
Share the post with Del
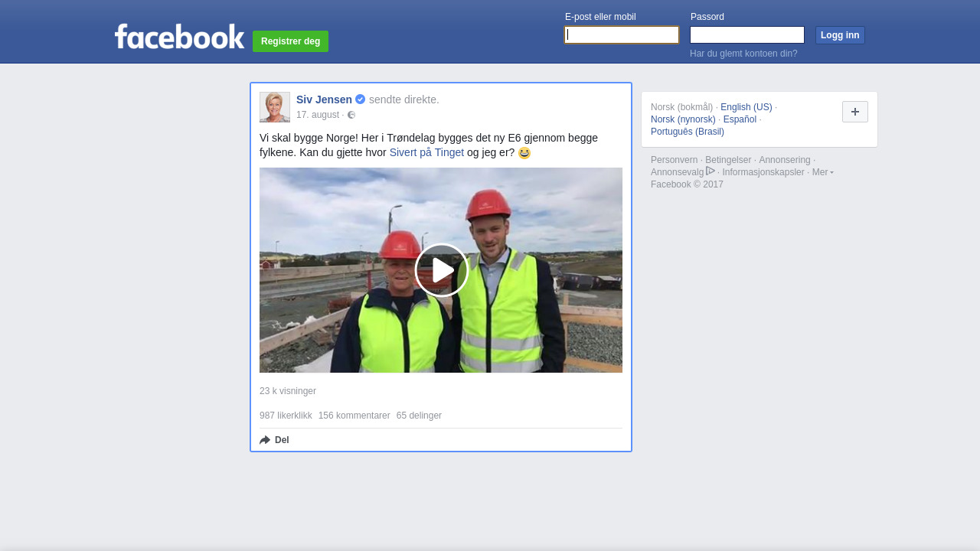click(274, 440)
